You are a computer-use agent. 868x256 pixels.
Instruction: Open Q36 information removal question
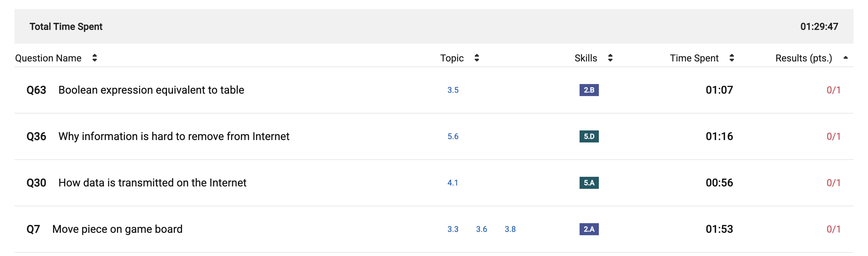point(158,136)
